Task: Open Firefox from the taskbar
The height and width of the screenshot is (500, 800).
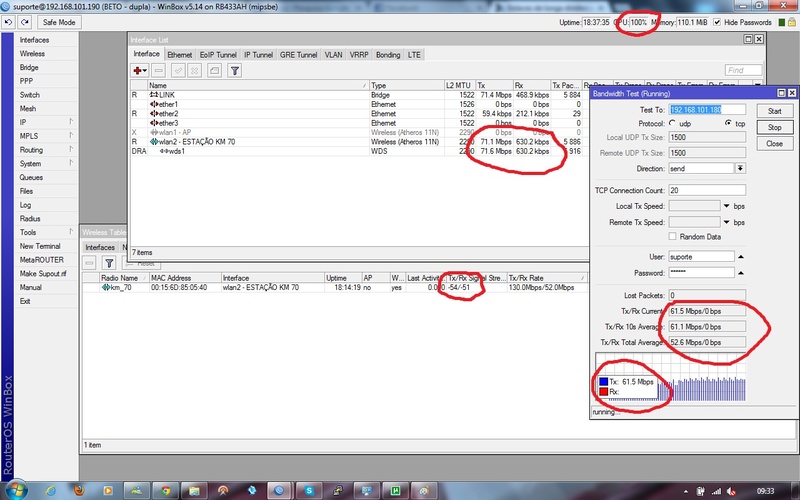Action: click(x=79, y=491)
